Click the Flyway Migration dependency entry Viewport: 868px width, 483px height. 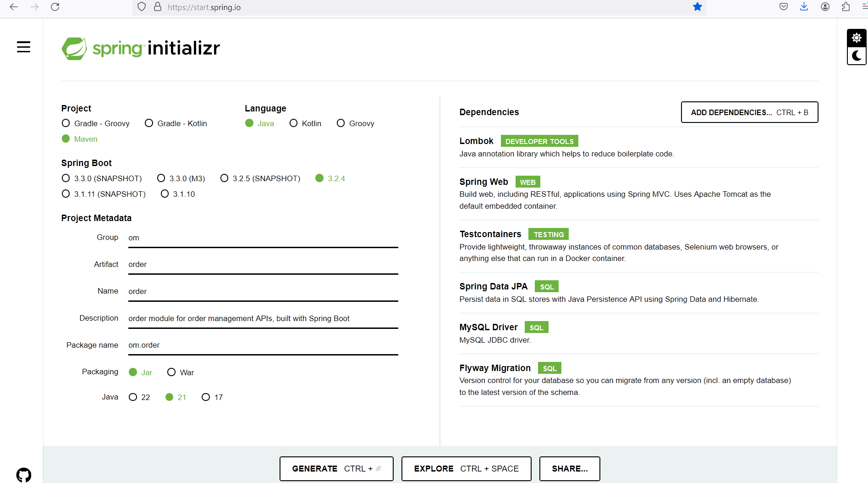[638, 380]
